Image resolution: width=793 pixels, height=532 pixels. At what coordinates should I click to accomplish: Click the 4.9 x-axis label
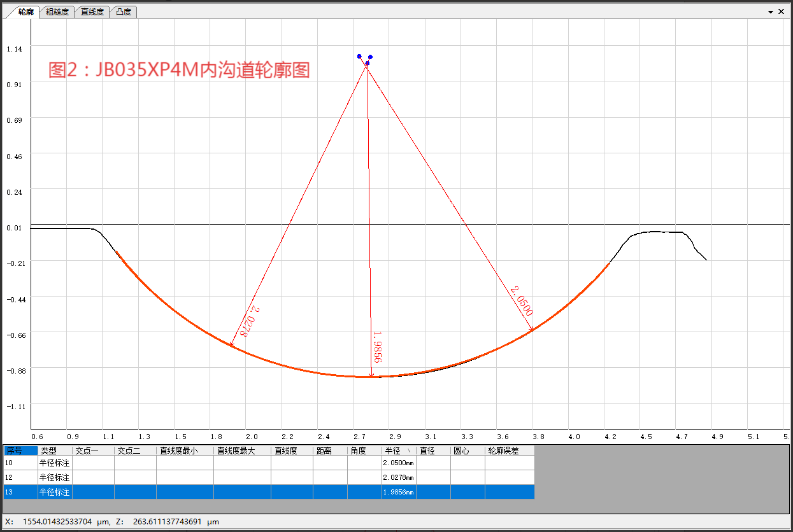[x=718, y=437]
